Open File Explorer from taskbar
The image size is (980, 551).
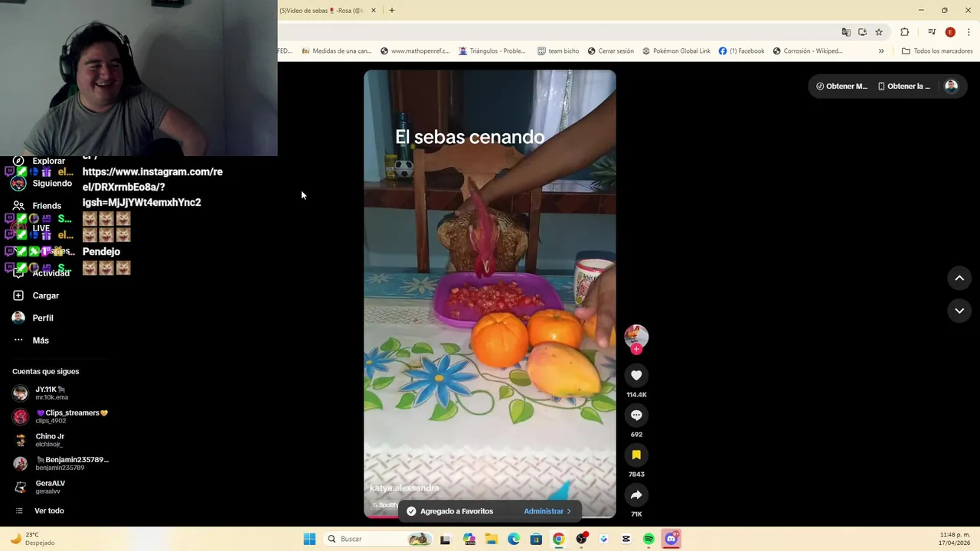(491, 539)
